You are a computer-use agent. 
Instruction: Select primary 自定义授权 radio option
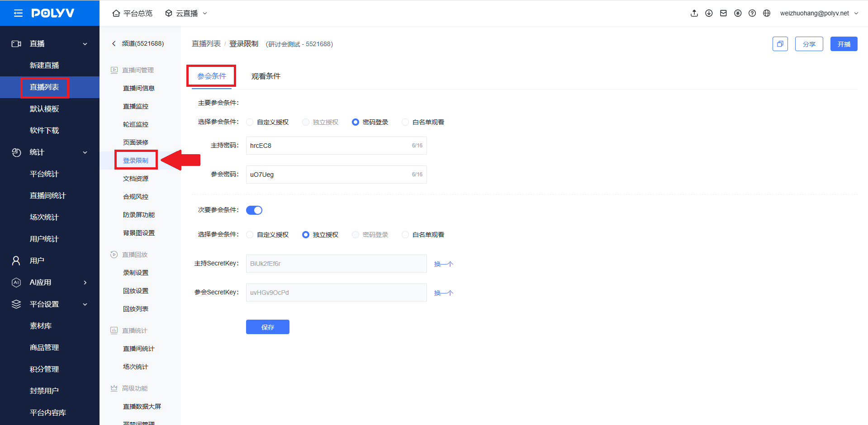click(x=250, y=122)
